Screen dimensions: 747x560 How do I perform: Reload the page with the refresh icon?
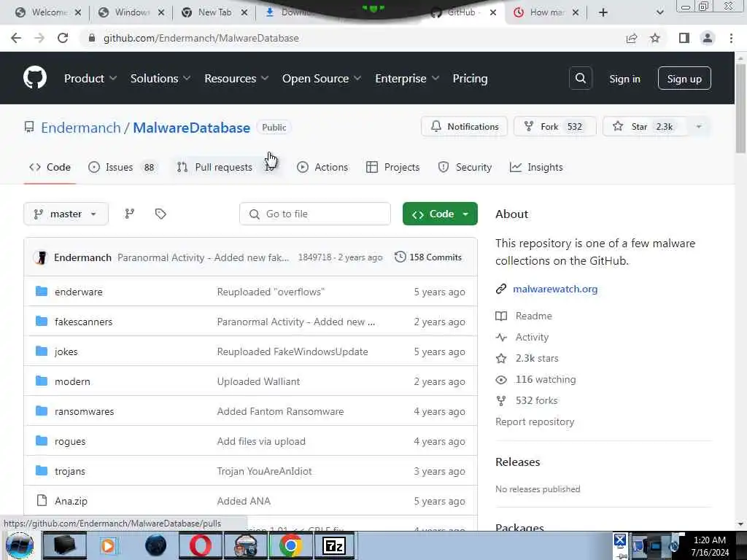click(63, 38)
